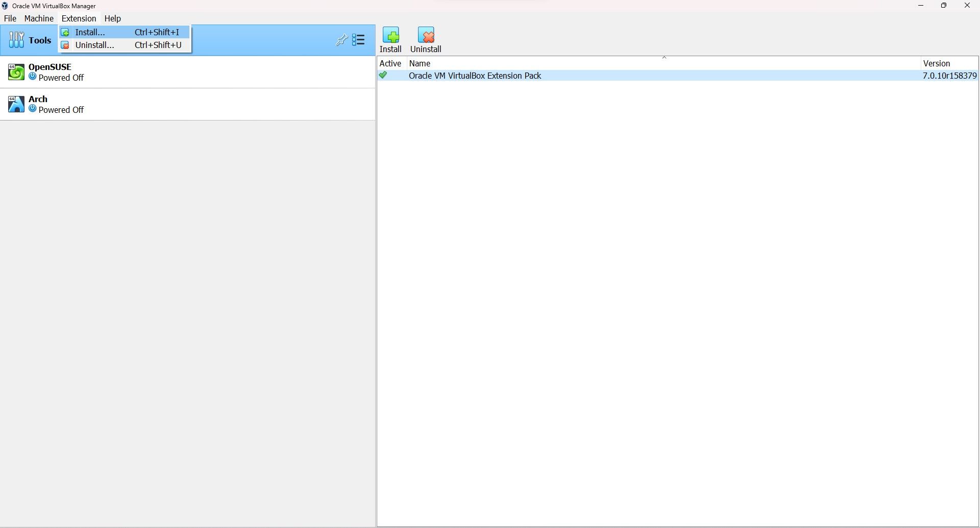Sort extensions by the Version column header
Viewport: 980px width, 528px height.
(x=937, y=63)
